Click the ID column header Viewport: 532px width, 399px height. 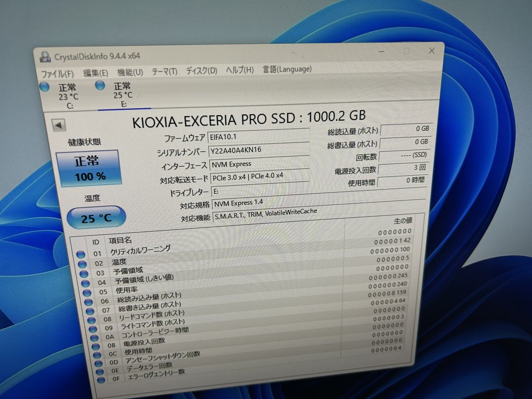click(x=95, y=242)
